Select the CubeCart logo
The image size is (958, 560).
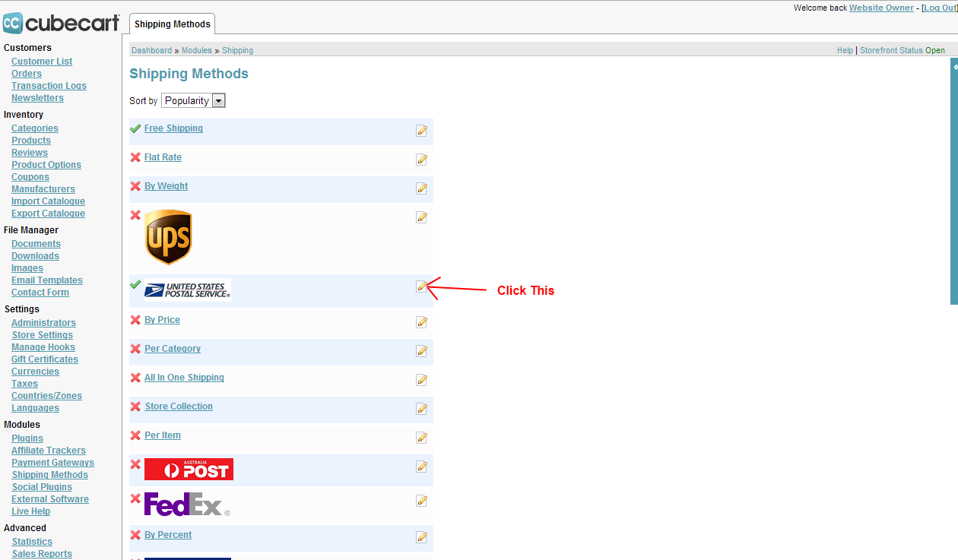pyautogui.click(x=61, y=22)
